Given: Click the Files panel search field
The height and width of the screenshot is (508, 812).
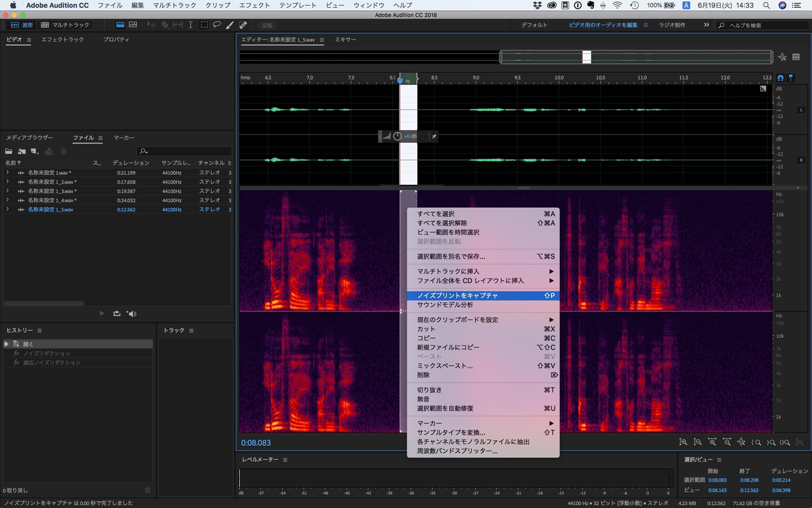Looking at the screenshot, I should (x=184, y=151).
